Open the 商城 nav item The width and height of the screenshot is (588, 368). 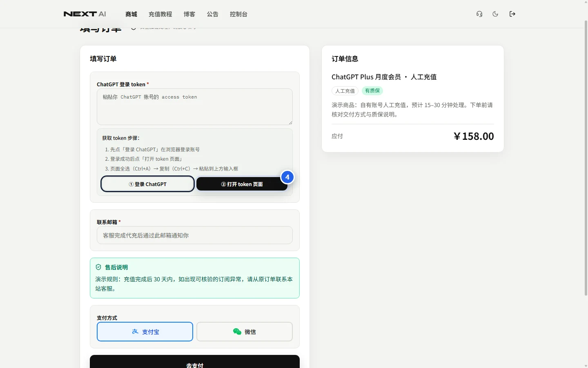(131, 14)
